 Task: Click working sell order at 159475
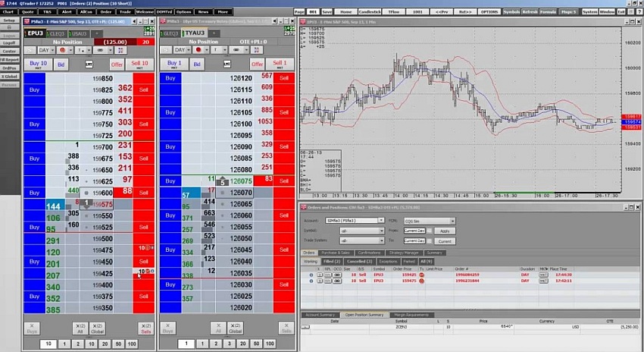144,248
